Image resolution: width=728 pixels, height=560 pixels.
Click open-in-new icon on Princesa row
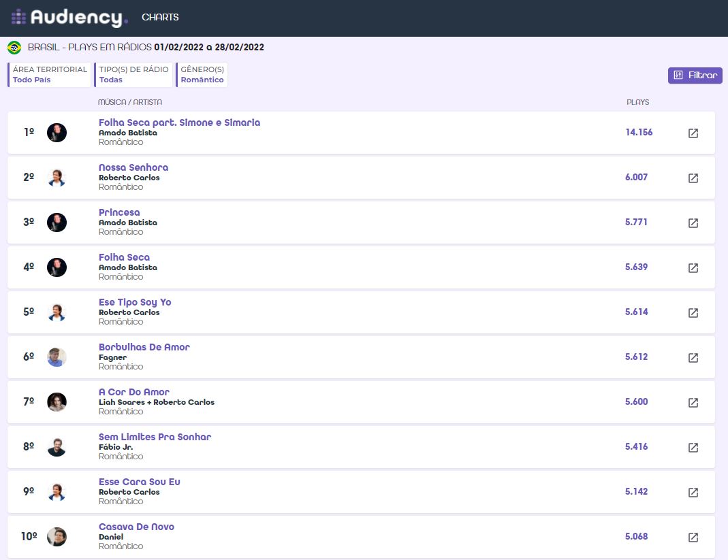(x=693, y=223)
